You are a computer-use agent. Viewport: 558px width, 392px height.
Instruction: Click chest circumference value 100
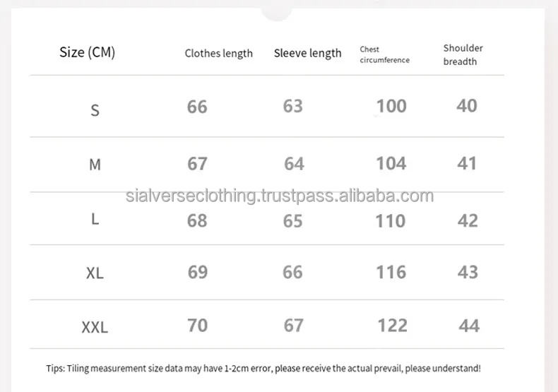(x=391, y=106)
